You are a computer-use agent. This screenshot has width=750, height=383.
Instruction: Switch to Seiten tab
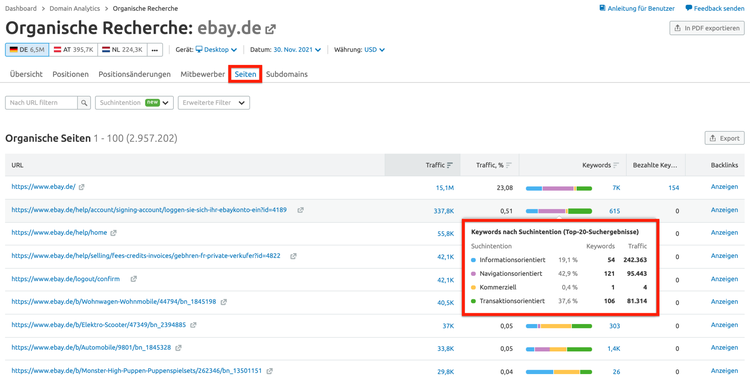coord(245,75)
